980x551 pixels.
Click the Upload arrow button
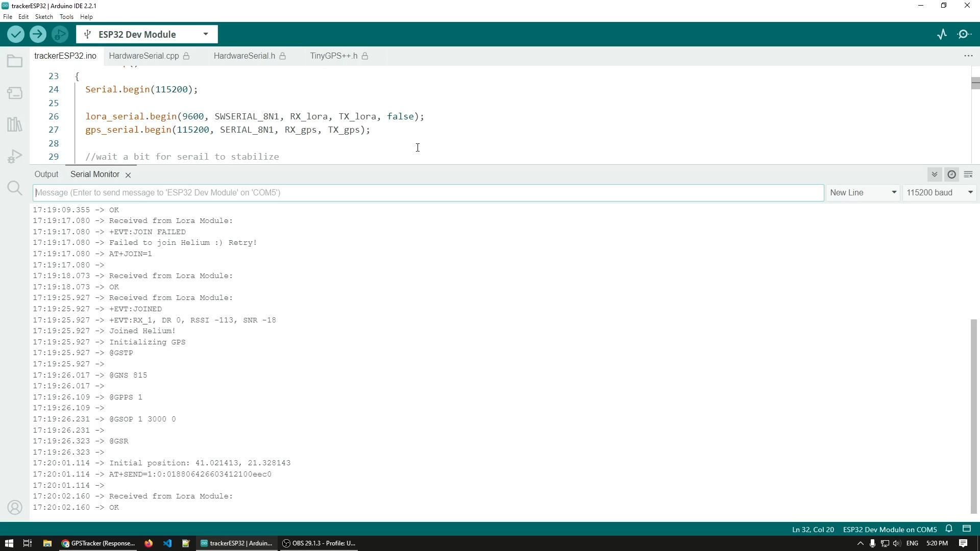[x=38, y=34]
